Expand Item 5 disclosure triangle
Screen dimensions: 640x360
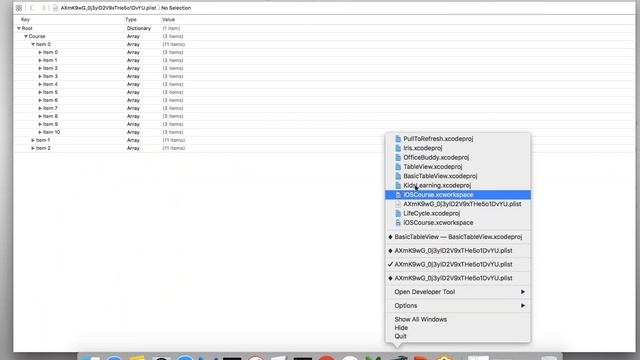point(40,92)
